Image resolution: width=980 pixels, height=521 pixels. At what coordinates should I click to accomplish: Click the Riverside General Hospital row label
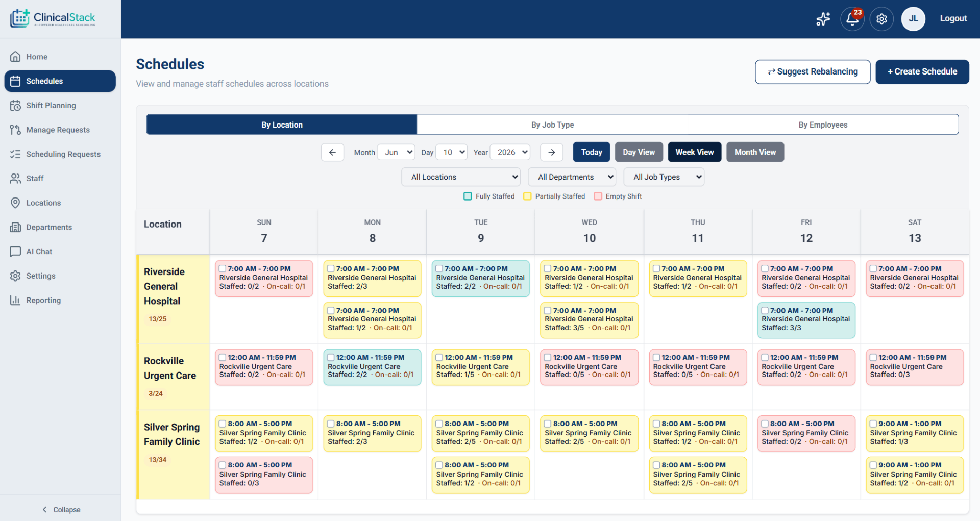point(164,286)
